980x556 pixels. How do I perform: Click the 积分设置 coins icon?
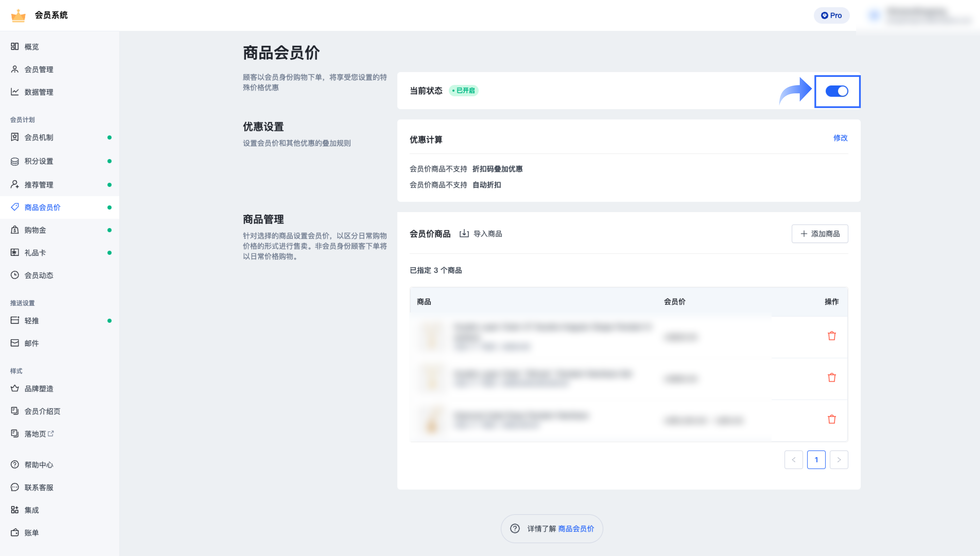click(15, 161)
